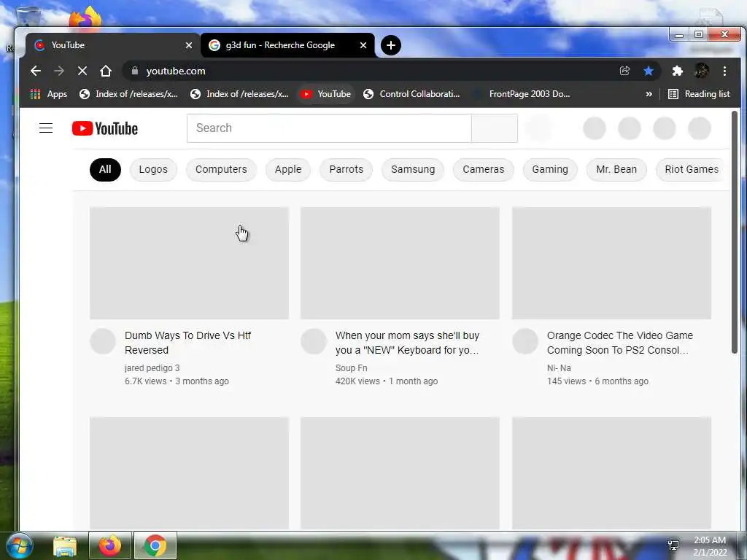The width and height of the screenshot is (747, 560).
Task: Open the Control Collaborati... bookmark
Action: 412,94
